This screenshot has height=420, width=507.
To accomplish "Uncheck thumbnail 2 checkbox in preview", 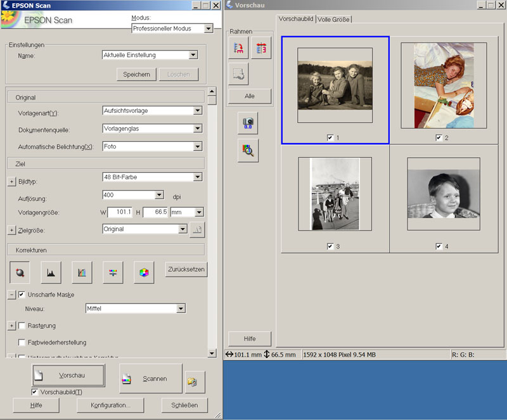I will 439,137.
